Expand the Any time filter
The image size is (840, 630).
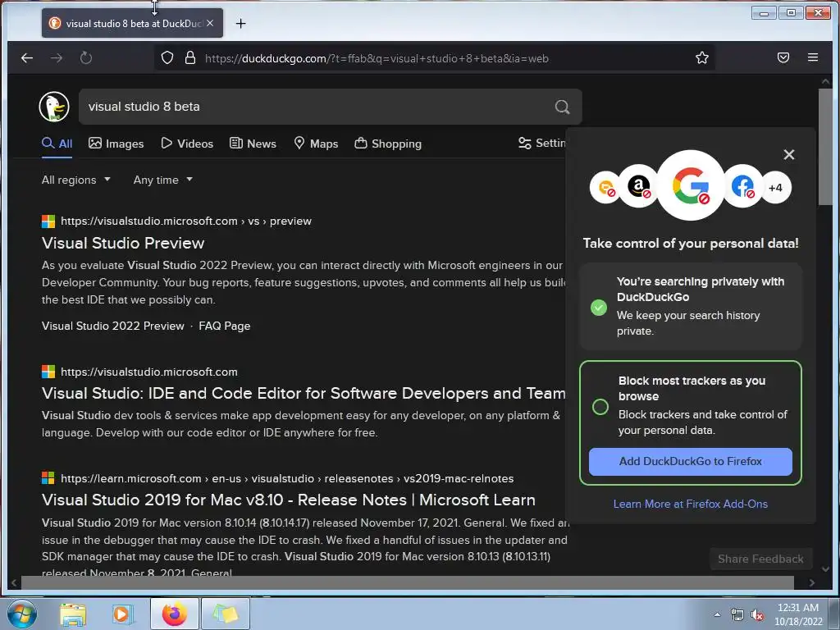point(163,180)
